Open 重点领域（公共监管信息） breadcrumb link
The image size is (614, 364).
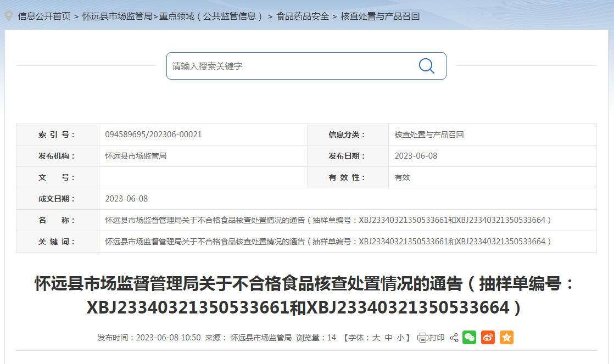pos(210,16)
